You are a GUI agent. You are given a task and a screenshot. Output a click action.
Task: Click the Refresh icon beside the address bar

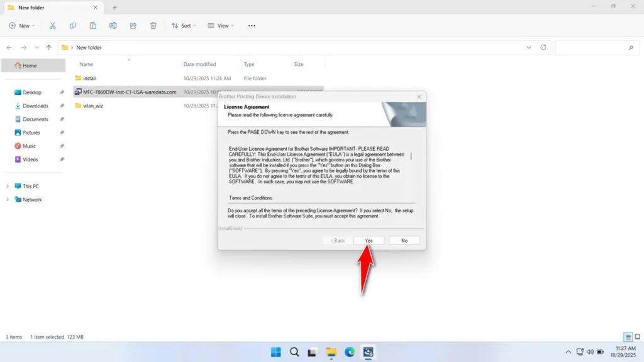coord(542,47)
